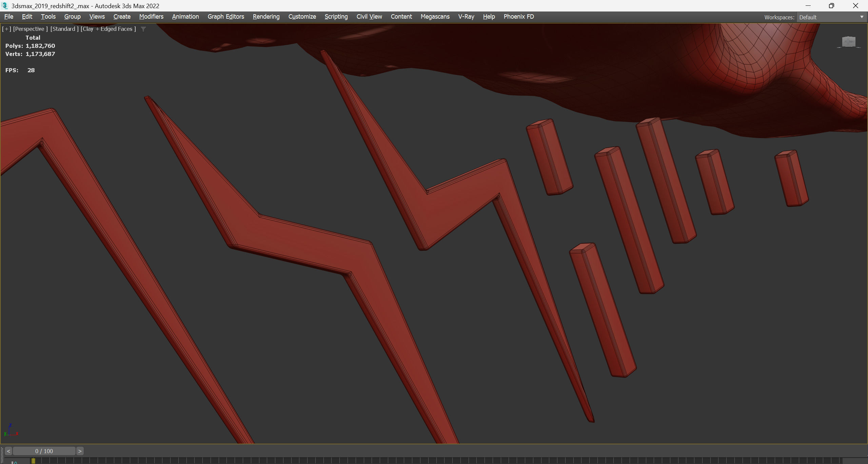Go to previous frame with < arrow
This screenshot has width=868, height=464.
[x=8, y=451]
